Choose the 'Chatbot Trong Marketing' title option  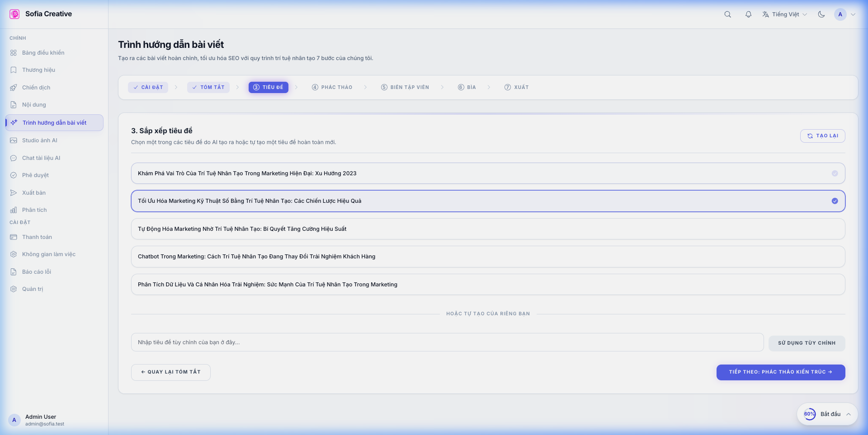[x=487, y=257]
